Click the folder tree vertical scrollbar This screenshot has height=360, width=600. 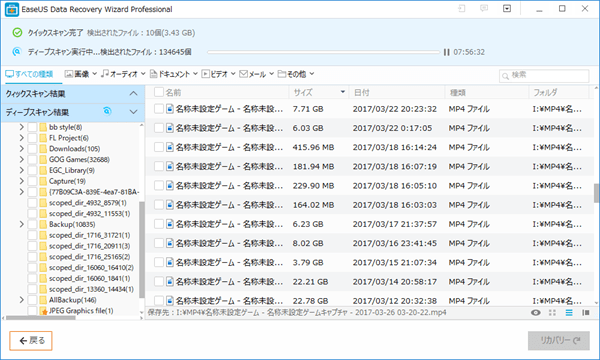pos(142,249)
